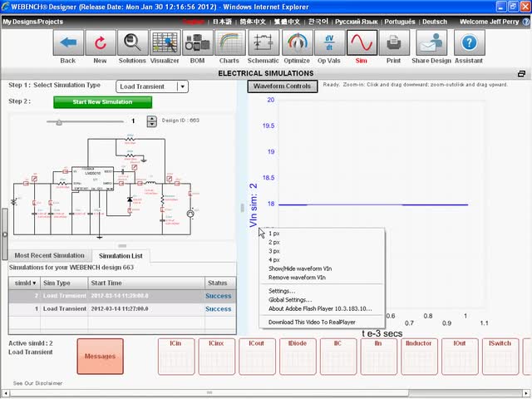The height and width of the screenshot is (399, 532).
Task: Open the Schematic view icon
Action: (264, 42)
